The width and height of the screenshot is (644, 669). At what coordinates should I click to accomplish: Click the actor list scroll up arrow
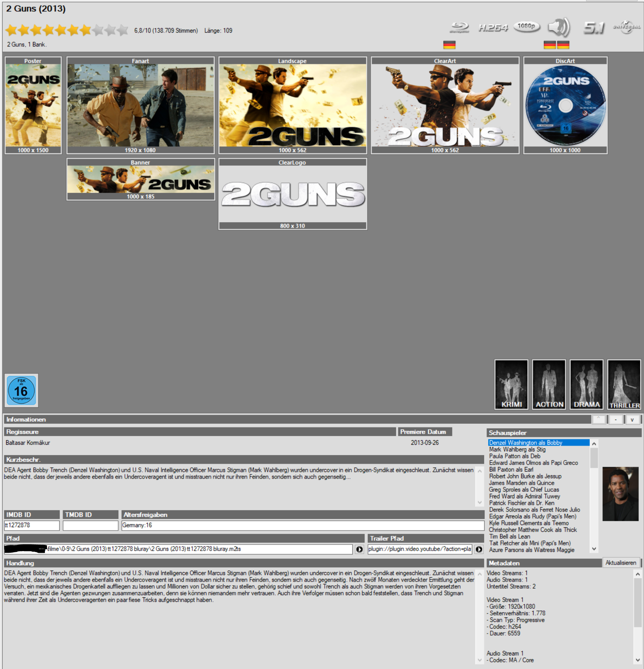point(594,444)
